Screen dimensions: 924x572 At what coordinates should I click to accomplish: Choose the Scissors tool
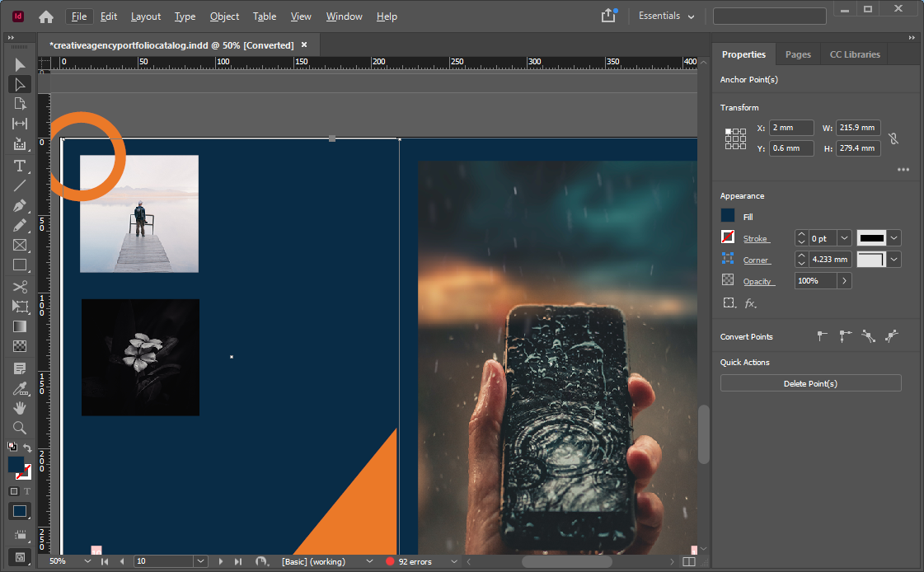pyautogui.click(x=20, y=286)
